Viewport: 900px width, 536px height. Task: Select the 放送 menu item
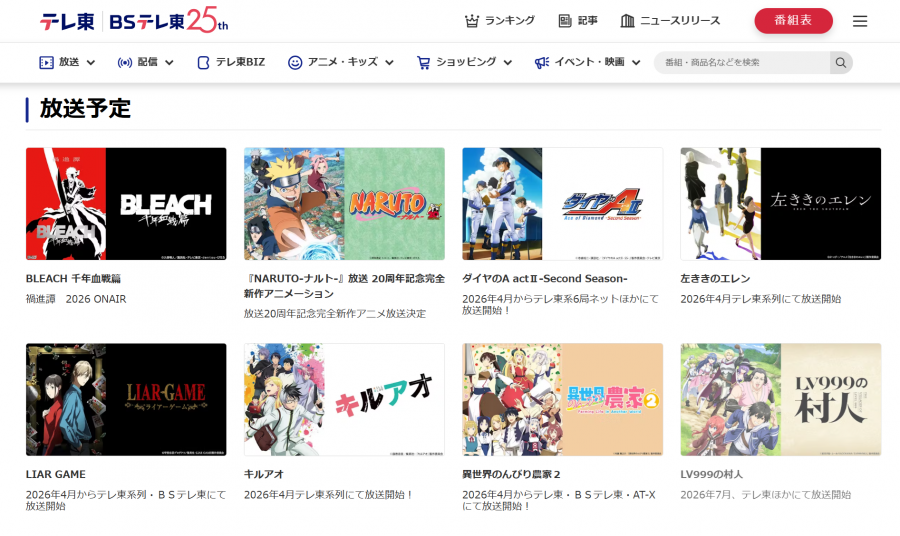point(69,62)
